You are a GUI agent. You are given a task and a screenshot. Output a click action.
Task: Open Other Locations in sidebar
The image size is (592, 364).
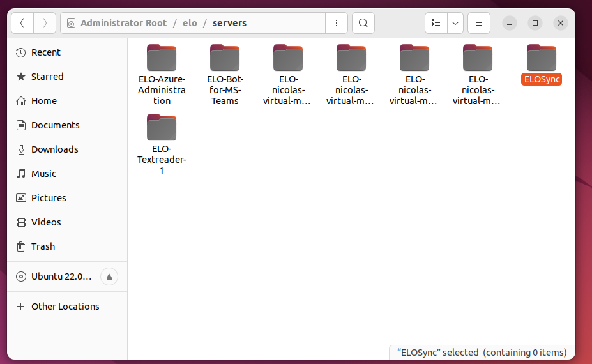click(65, 307)
